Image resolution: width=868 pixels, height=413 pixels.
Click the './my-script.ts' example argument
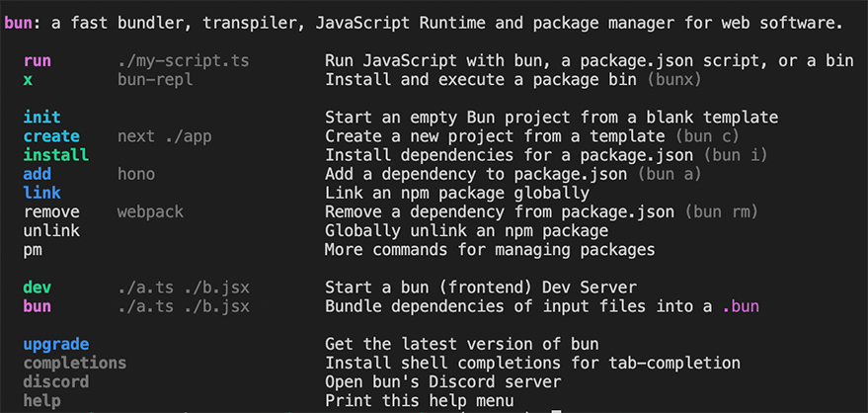(x=184, y=61)
